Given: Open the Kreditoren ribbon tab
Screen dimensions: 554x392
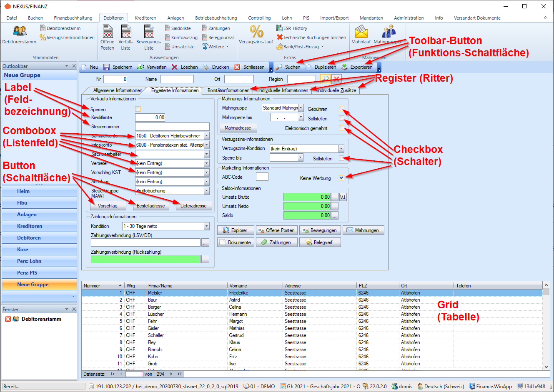Looking at the screenshot, I should click(145, 18).
